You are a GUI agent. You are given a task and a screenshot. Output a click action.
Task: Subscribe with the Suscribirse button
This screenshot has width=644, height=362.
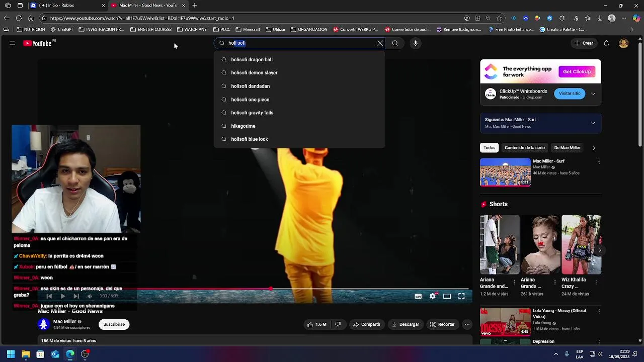coord(114,324)
